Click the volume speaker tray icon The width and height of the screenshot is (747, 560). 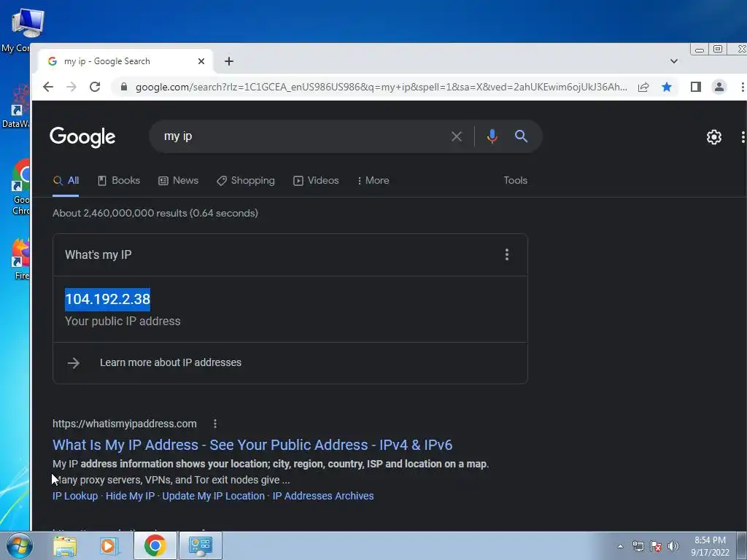coord(673,546)
